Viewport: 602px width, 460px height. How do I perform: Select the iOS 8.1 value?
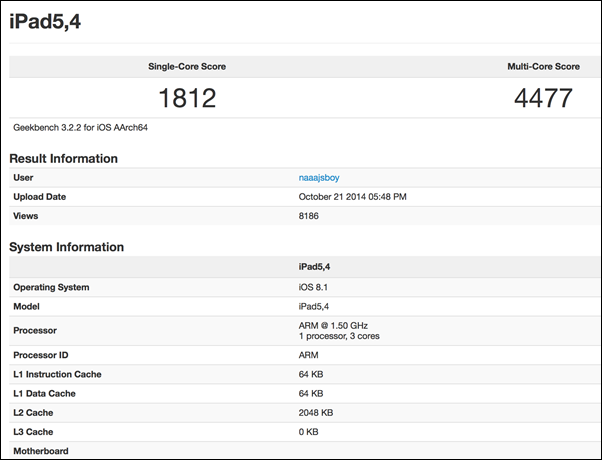[x=313, y=287]
